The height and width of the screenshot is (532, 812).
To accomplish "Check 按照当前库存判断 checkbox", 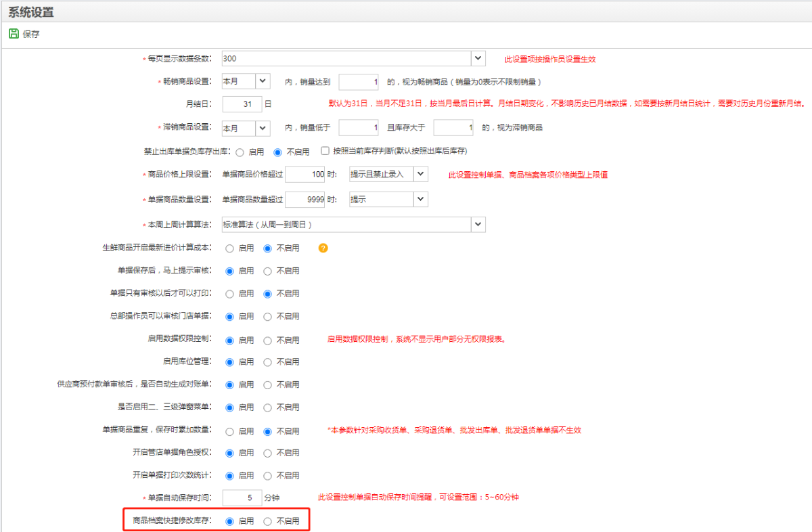I will [323, 152].
